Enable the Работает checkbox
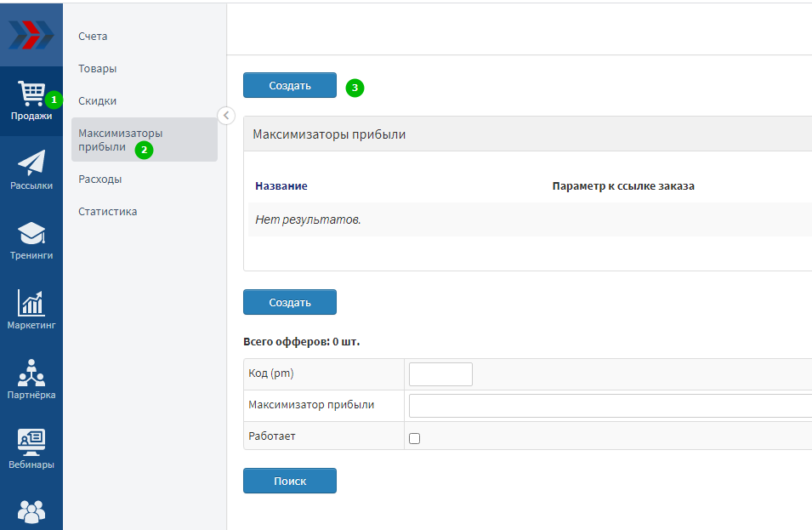812x530 pixels. [415, 438]
